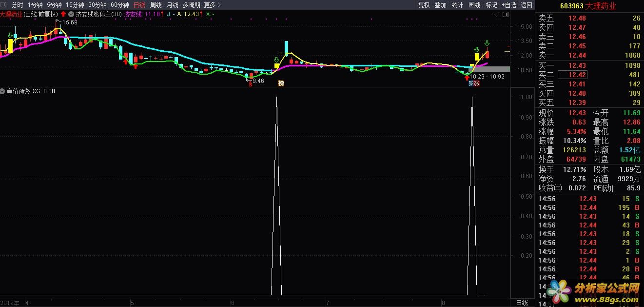644x307 pixels.
Task: Select the 1分钟 period tab
Action: 36,5
